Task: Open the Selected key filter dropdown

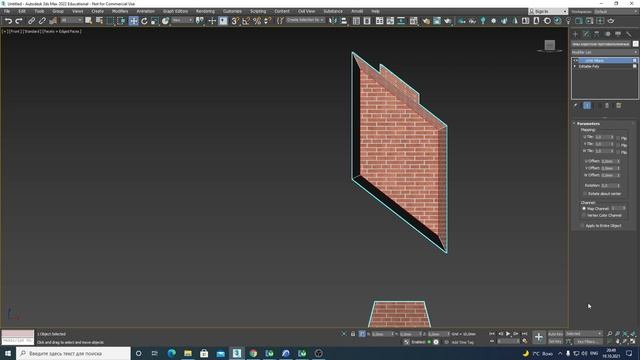Action: (x=584, y=334)
